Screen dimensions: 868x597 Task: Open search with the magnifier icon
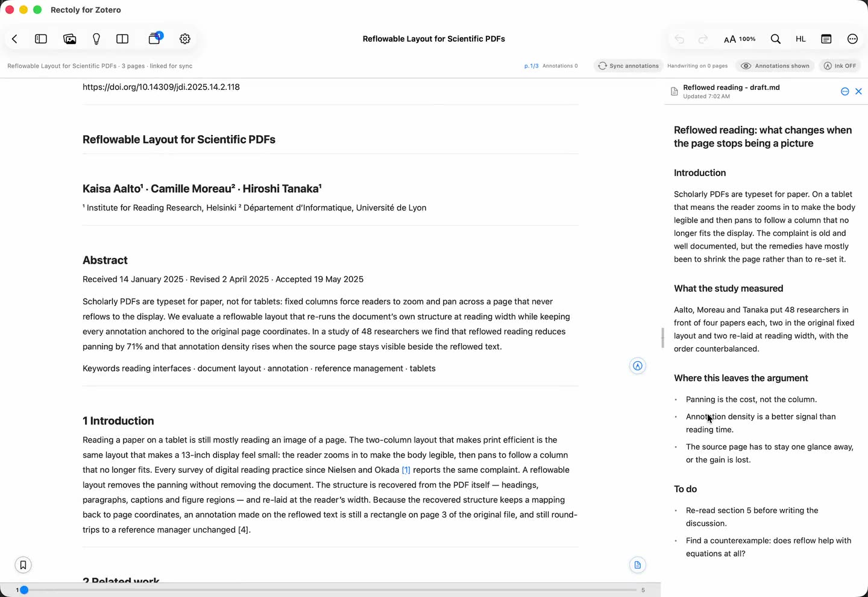(x=776, y=39)
